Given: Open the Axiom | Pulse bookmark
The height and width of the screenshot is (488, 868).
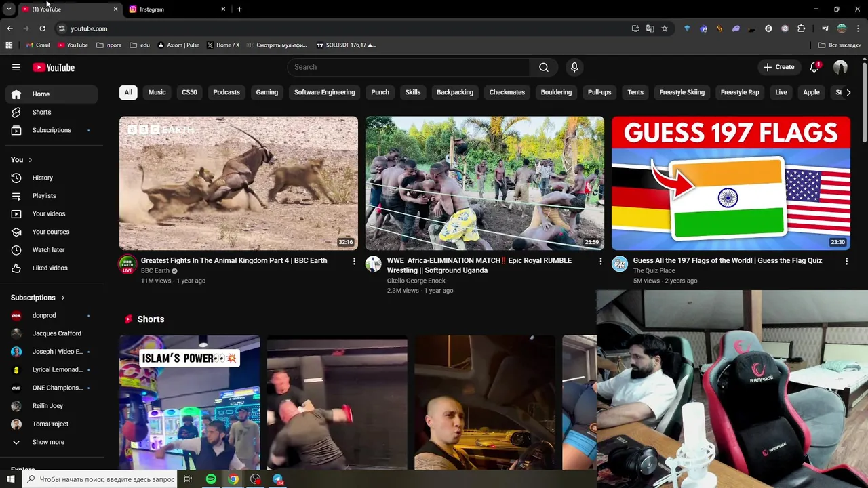Looking at the screenshot, I should [178, 45].
